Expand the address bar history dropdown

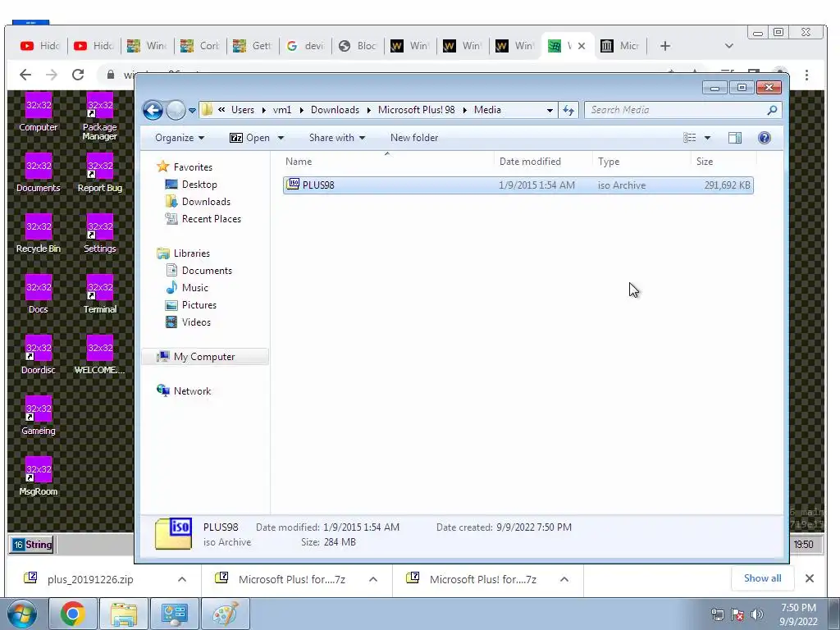[550, 111]
